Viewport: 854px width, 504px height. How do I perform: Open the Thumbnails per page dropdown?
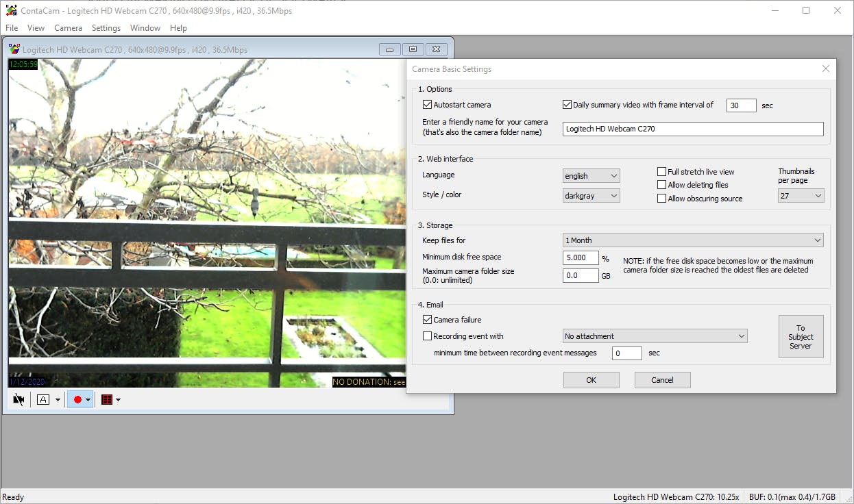[801, 196]
